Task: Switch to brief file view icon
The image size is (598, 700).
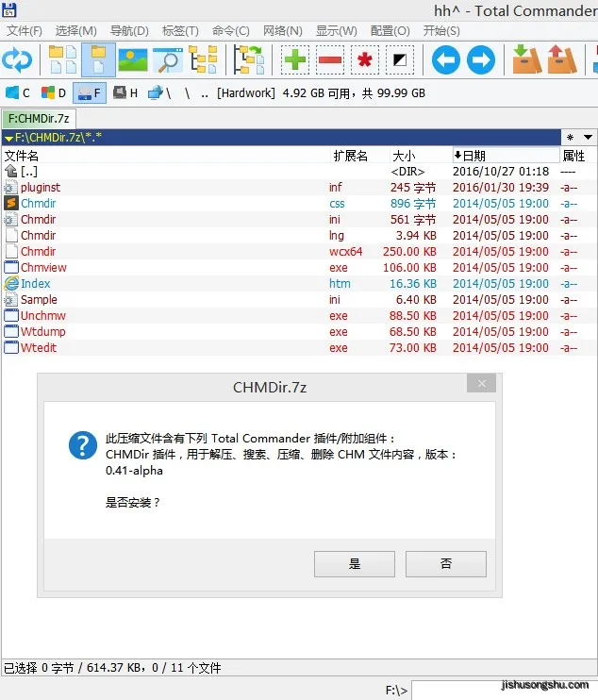Action: pyautogui.click(x=62, y=59)
